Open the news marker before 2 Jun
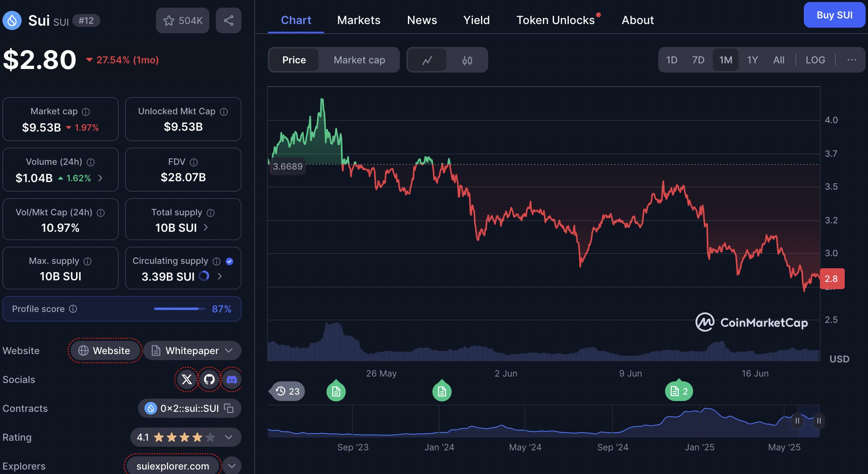Screen dimensions: 868x474 click(x=442, y=391)
